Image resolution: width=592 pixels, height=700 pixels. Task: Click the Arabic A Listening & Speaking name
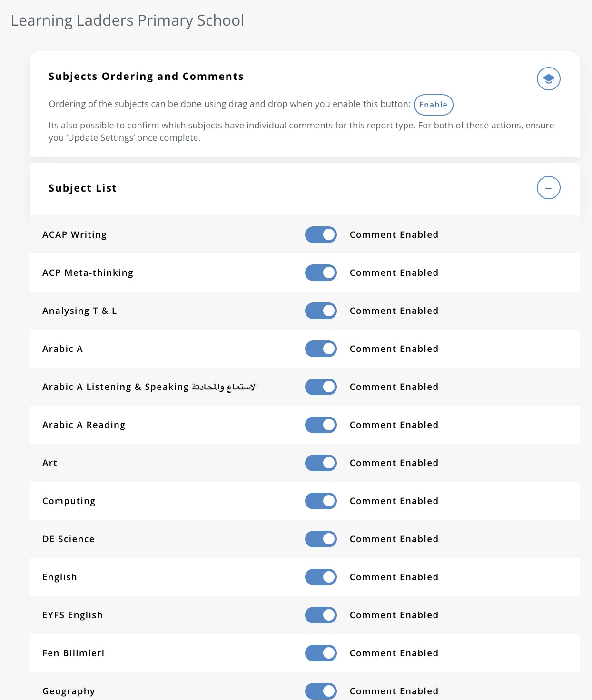coord(150,387)
